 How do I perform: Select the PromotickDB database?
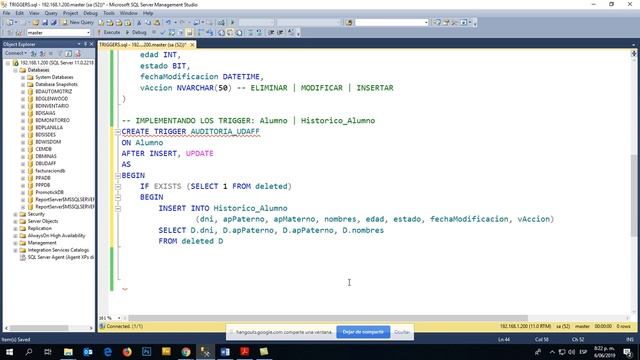[49, 192]
